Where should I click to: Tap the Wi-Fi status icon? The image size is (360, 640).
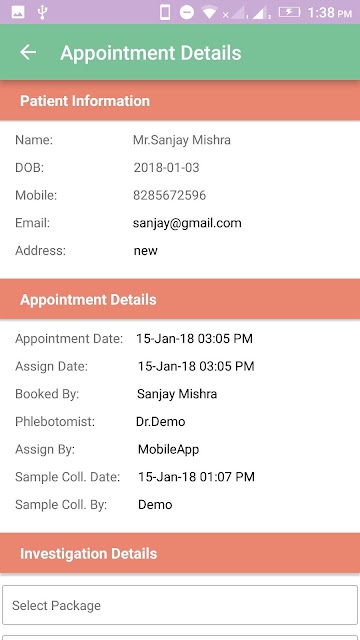click(x=209, y=13)
